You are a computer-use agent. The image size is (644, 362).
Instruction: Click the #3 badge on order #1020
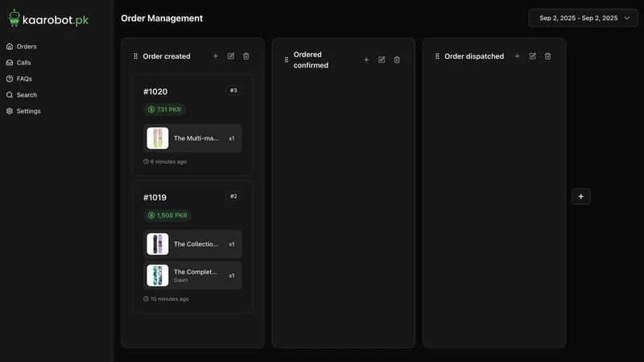[233, 90]
